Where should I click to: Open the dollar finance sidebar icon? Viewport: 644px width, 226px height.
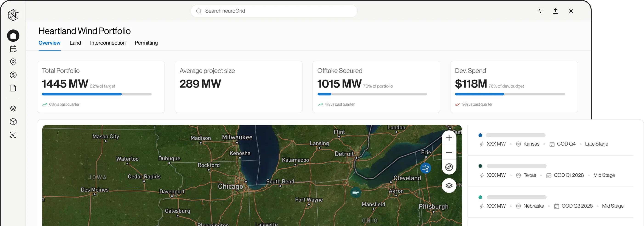(x=13, y=75)
